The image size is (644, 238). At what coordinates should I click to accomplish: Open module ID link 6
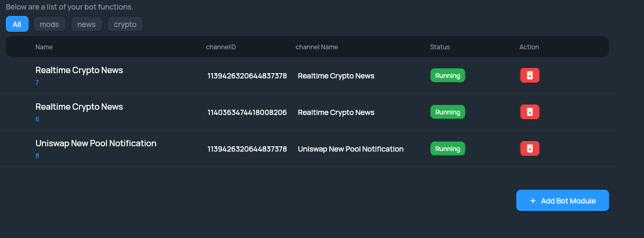click(x=37, y=119)
